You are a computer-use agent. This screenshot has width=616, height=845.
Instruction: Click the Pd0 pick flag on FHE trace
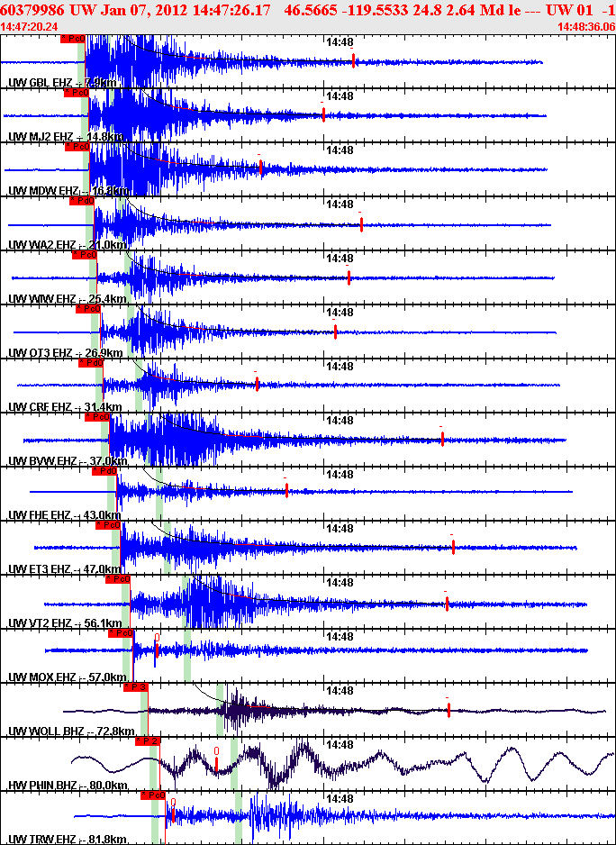[x=104, y=471]
